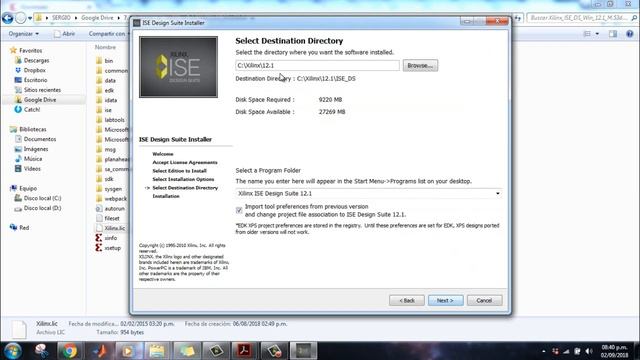Open media player taskbar icon
The width and height of the screenshot is (640, 360).
coord(128,351)
